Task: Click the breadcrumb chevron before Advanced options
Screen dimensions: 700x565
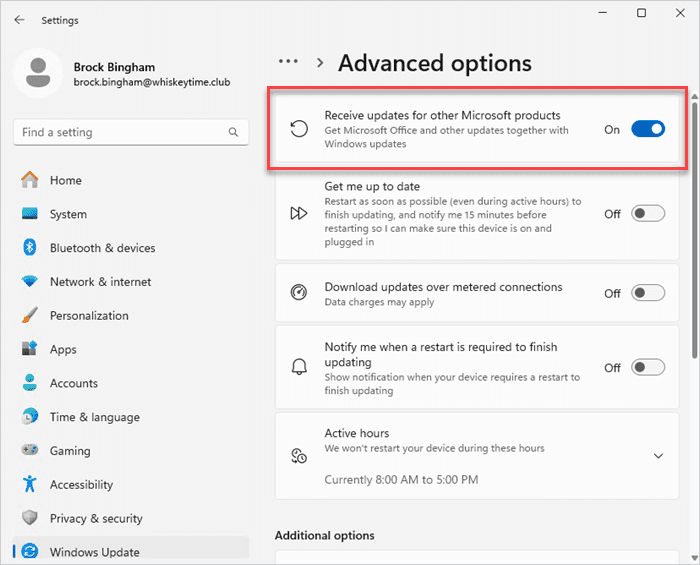Action: point(320,63)
